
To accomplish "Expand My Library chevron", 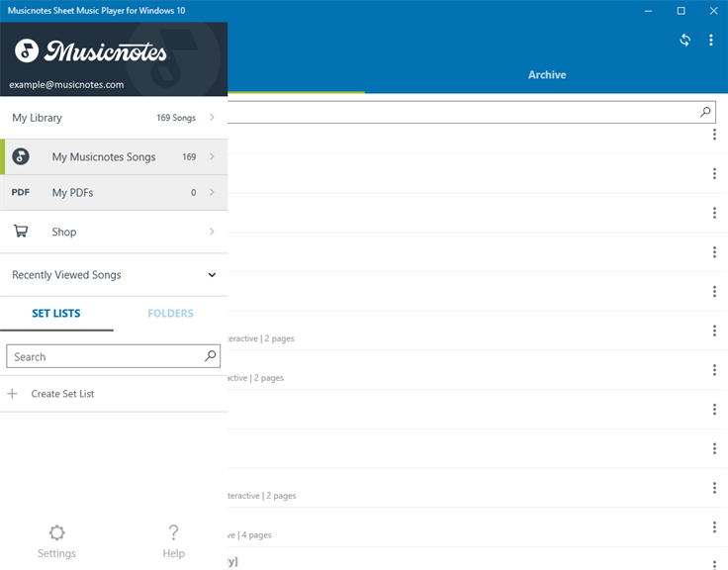I will click(212, 118).
